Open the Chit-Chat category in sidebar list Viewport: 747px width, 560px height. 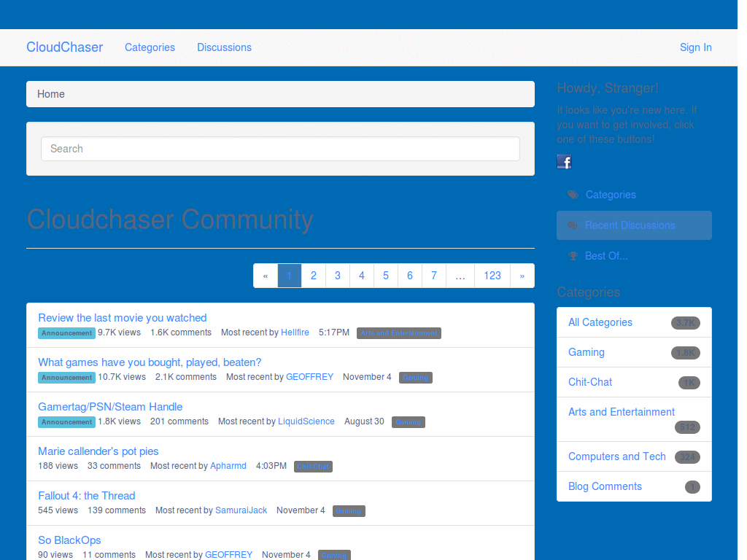pos(590,382)
